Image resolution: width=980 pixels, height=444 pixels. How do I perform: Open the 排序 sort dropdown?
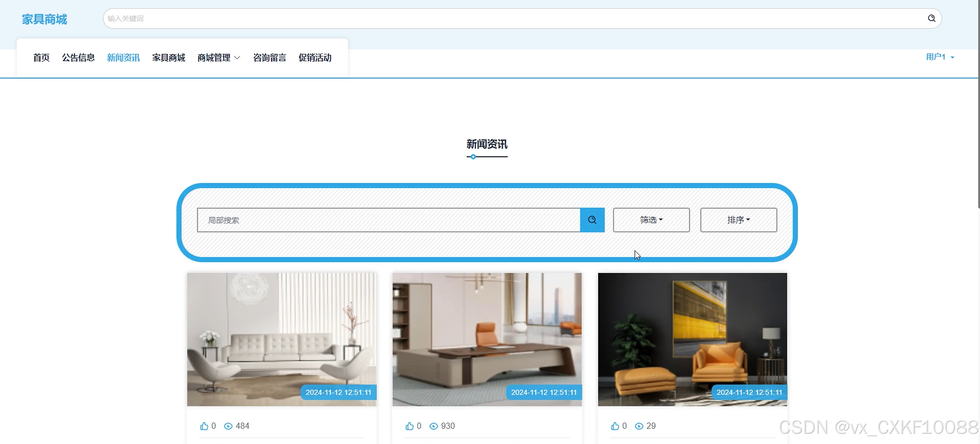738,220
